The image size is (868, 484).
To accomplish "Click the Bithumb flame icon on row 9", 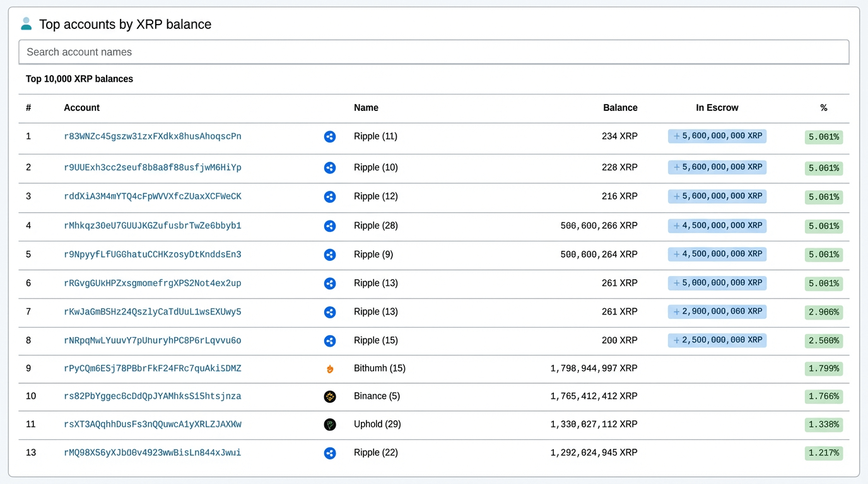I will [x=330, y=369].
